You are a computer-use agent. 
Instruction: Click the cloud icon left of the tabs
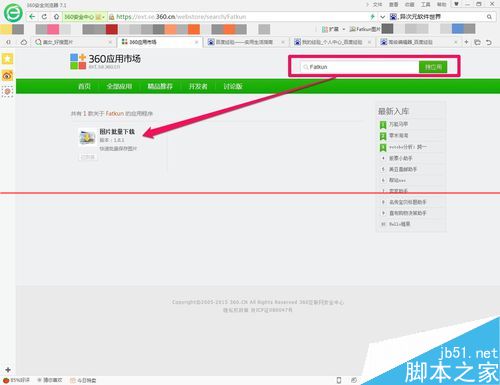coord(24,42)
